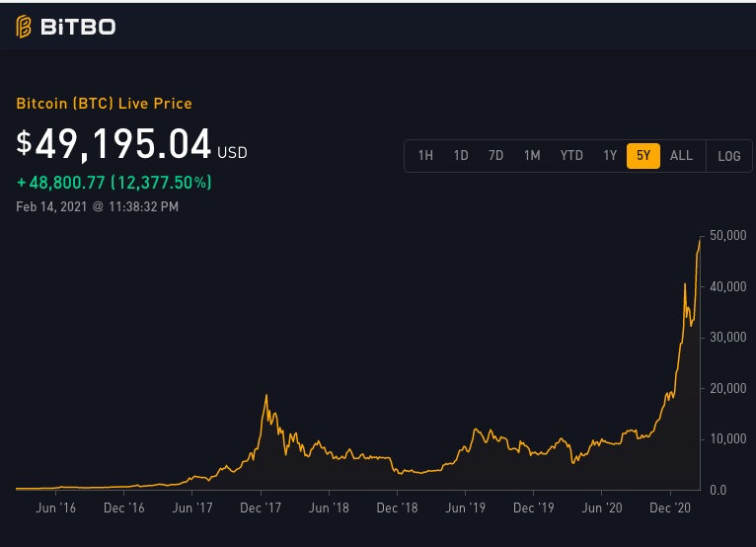Click the 10,000 y-axis label
Screen dimensions: 756x547
click(x=728, y=439)
